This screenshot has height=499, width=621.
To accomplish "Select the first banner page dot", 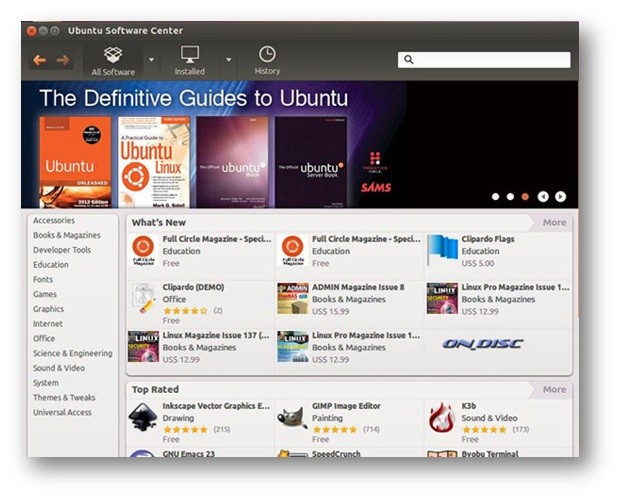I will pyautogui.click(x=495, y=196).
